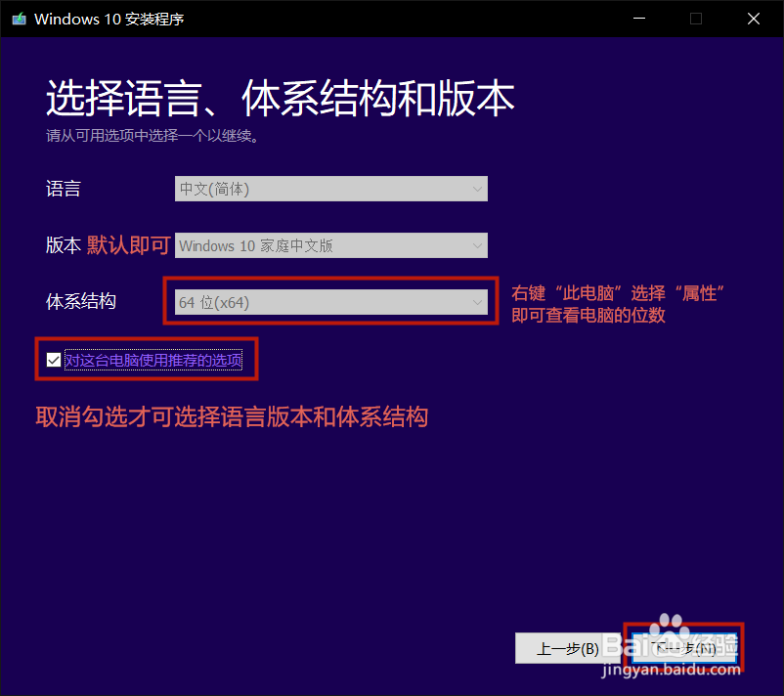
Task: Click the minimize icon in the title bar
Action: coord(638,19)
